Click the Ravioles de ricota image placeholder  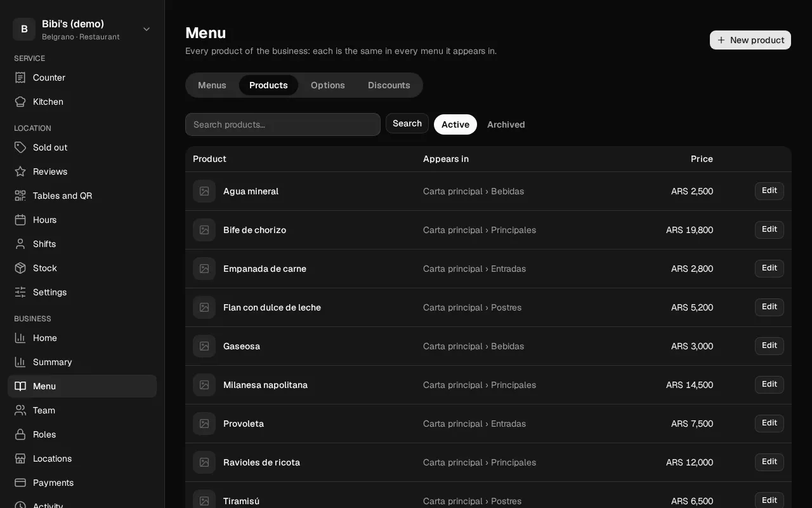click(x=204, y=462)
